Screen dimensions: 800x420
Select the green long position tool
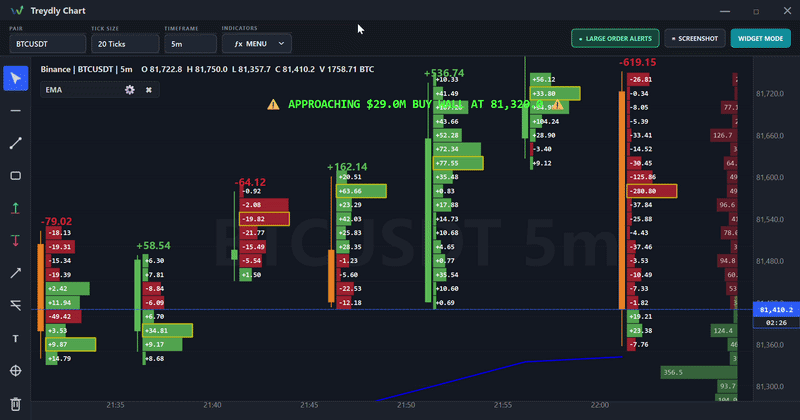coord(16,208)
